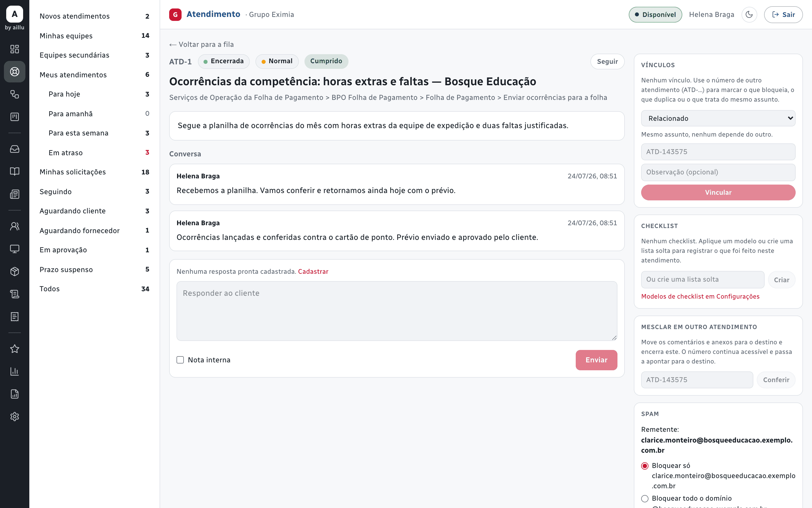
Task: Open the users people icon in sidebar
Action: point(14,226)
